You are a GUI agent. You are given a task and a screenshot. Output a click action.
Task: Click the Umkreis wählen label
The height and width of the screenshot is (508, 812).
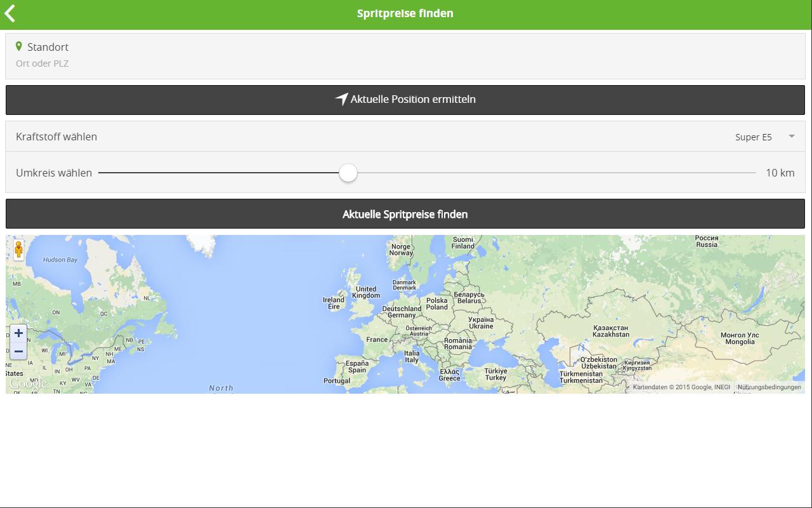click(x=54, y=173)
